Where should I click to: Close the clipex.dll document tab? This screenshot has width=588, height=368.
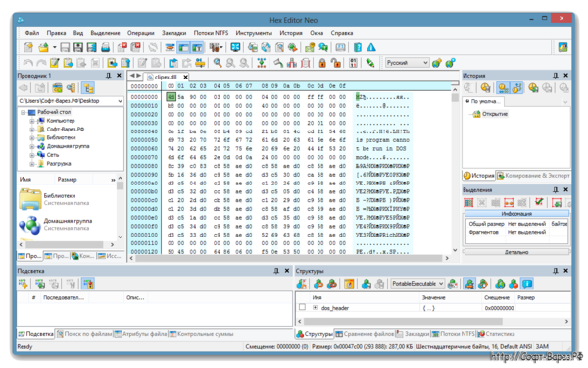coord(185,77)
